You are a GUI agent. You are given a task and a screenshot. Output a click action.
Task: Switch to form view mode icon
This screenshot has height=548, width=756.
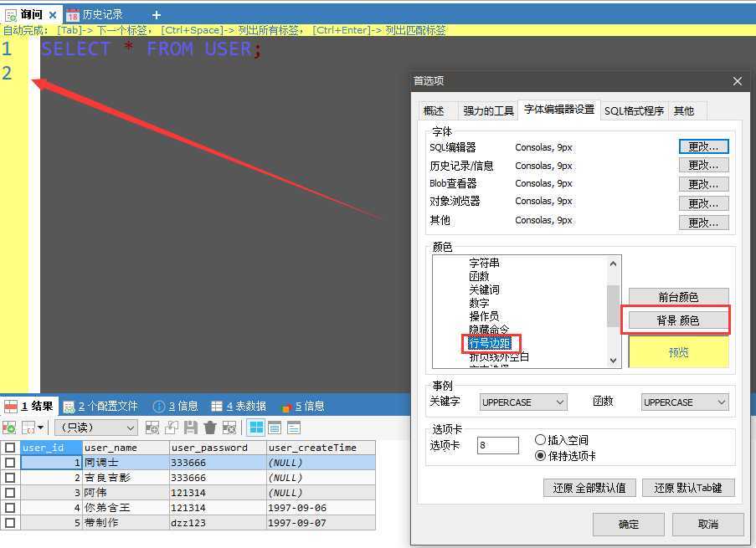(x=275, y=428)
